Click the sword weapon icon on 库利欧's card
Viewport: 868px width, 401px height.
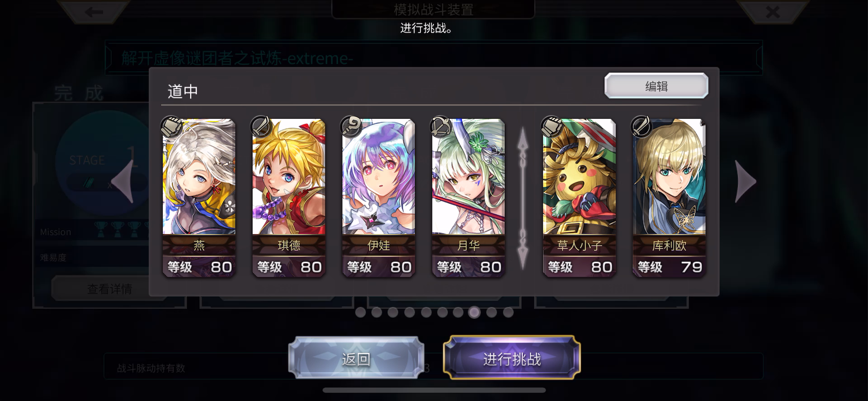coord(641,127)
